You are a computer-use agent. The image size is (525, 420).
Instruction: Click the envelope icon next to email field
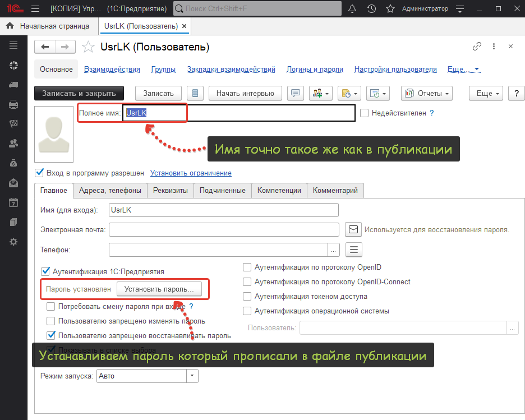click(353, 229)
